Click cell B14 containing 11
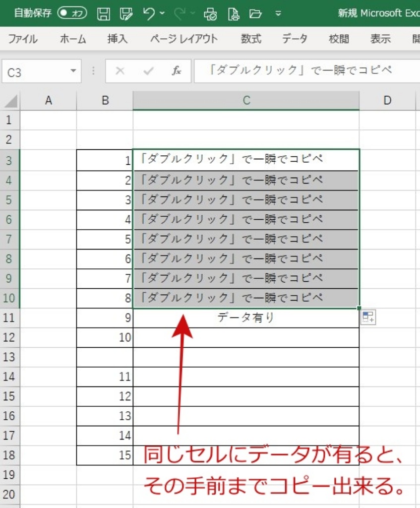The width and height of the screenshot is (420, 508). [105, 377]
